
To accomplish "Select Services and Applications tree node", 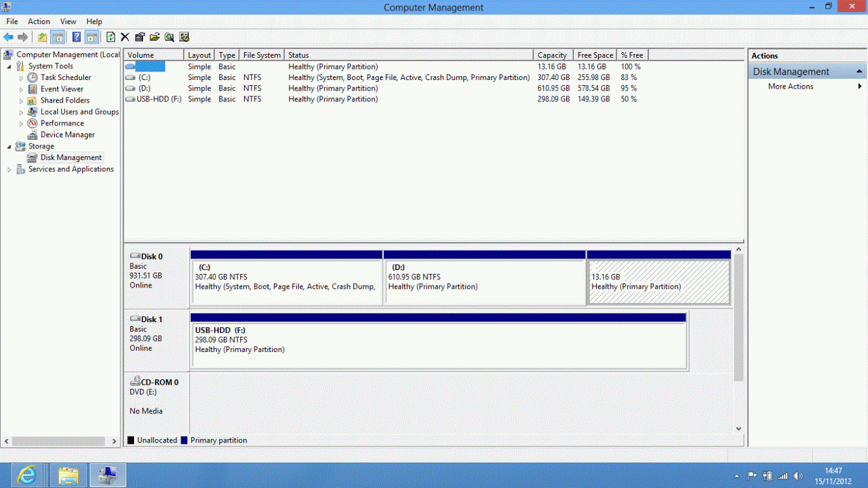I will (x=71, y=169).
